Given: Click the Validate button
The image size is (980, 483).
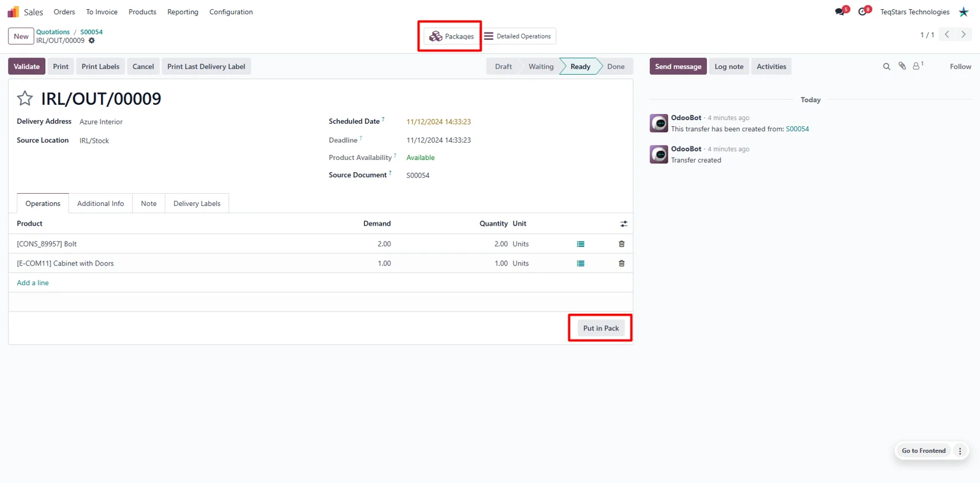Looking at the screenshot, I should tap(26, 66).
